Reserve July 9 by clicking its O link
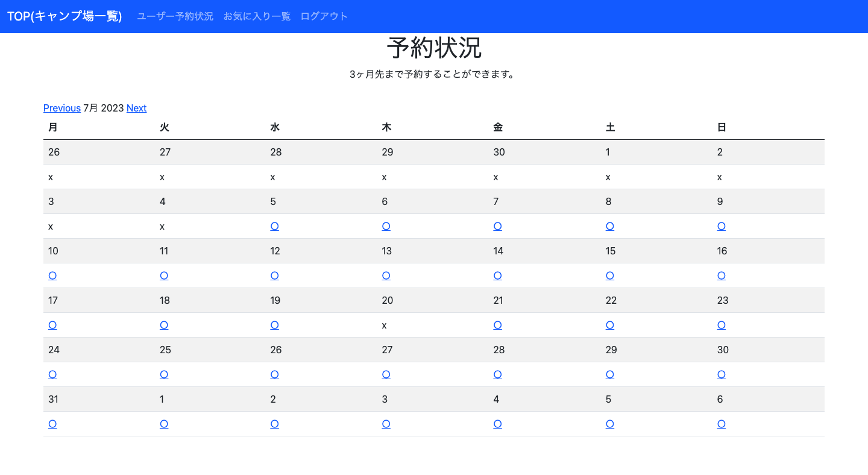This screenshot has width=868, height=475. click(x=721, y=226)
